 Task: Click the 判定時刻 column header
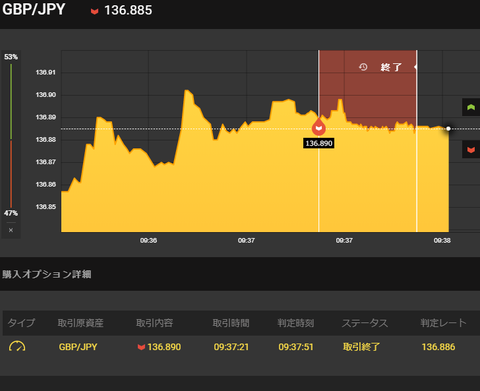[x=296, y=323]
